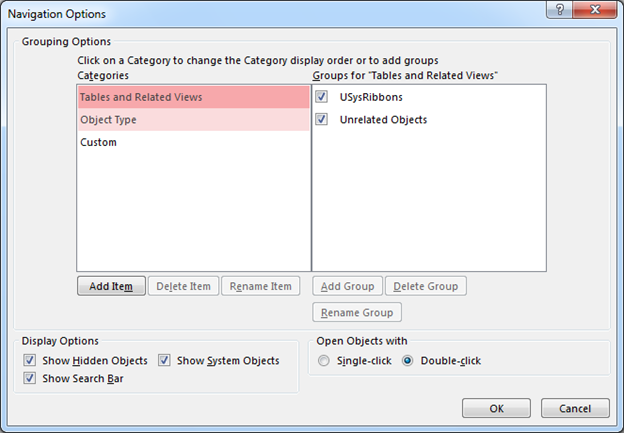
Task: Toggle Show System Objects checkbox
Action: pos(164,360)
